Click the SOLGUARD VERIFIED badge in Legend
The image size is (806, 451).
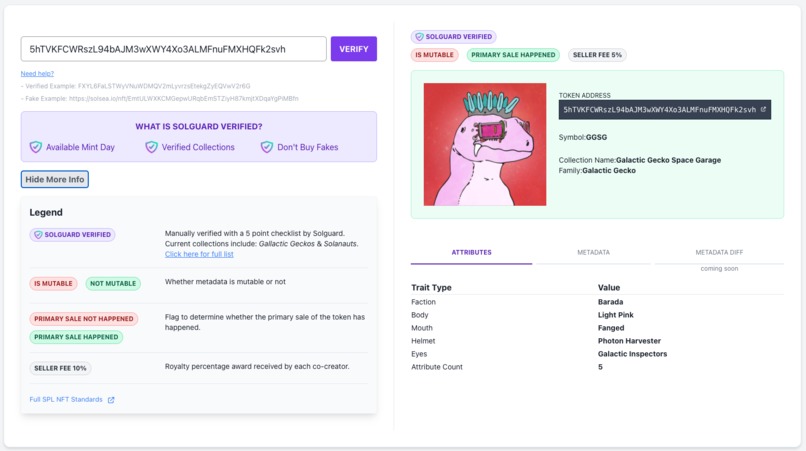tap(72, 234)
